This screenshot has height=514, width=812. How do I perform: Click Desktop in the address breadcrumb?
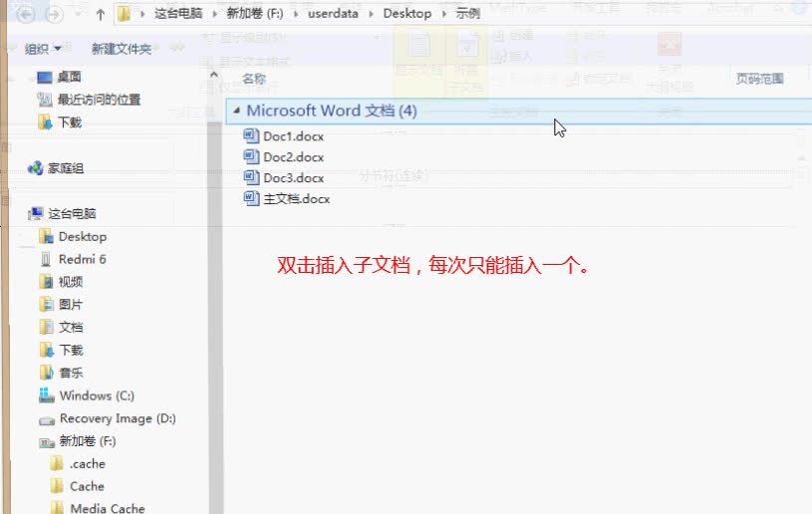tap(407, 14)
